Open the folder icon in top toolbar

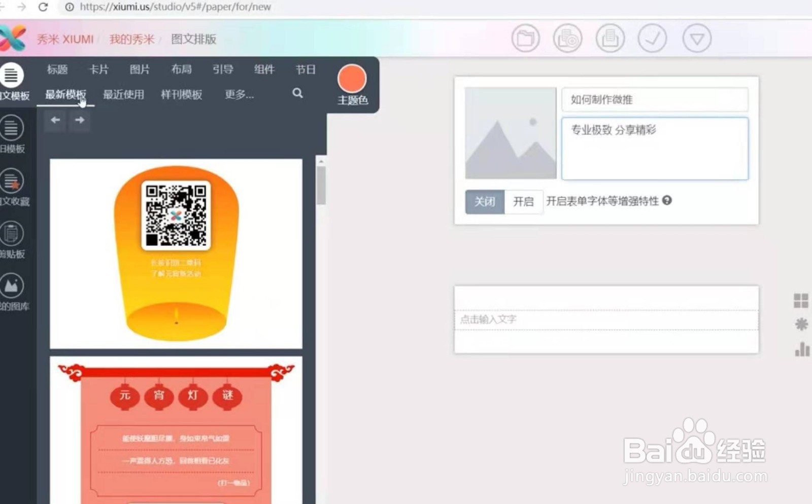tap(525, 38)
